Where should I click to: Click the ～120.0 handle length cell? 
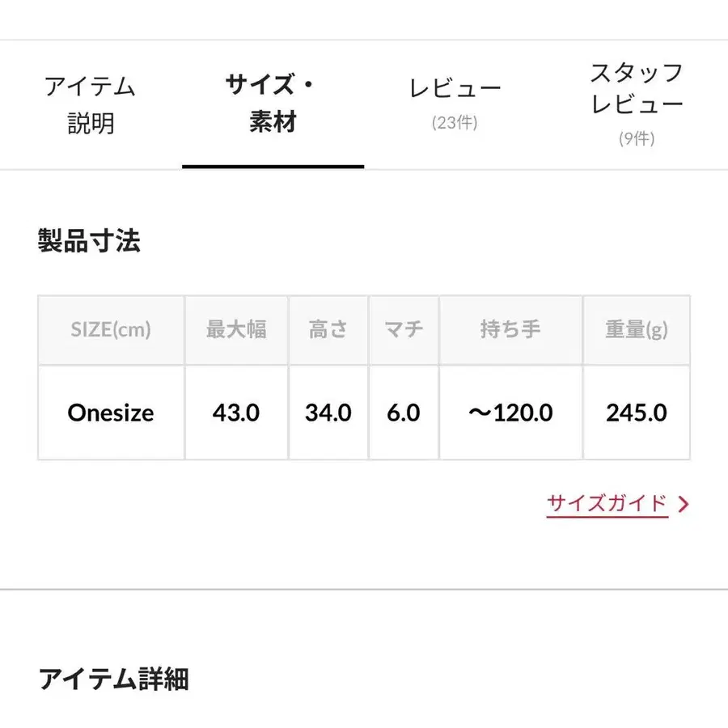tap(510, 413)
